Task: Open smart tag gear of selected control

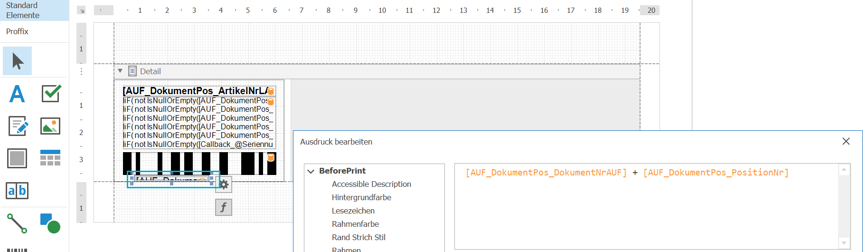Action: click(x=224, y=184)
